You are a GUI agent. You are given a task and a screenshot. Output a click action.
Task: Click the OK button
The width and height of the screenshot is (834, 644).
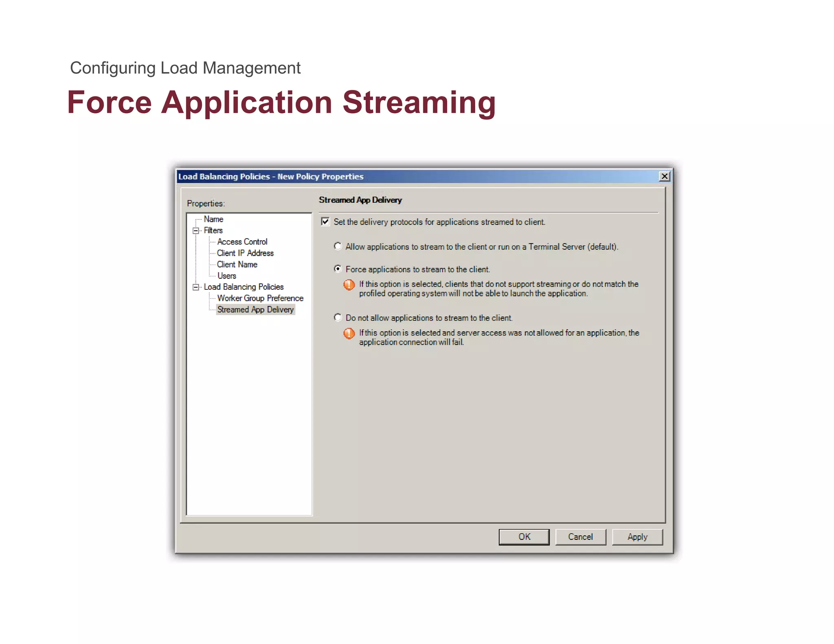[524, 537]
